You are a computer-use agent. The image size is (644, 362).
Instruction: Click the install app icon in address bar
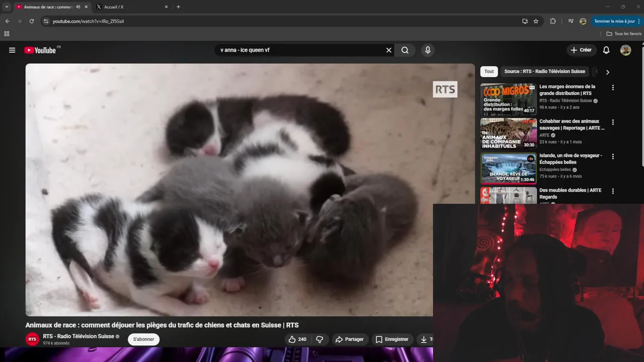coord(525,21)
